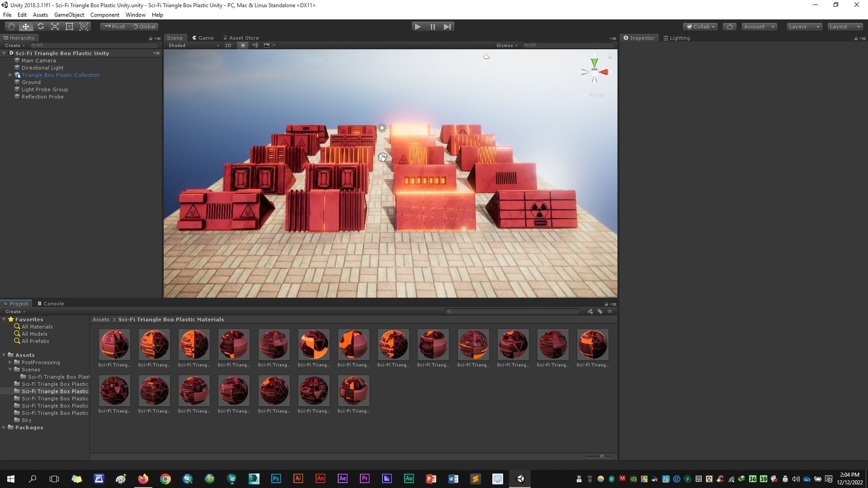Select the Hand tool
The height and width of the screenshot is (488, 868).
(11, 27)
